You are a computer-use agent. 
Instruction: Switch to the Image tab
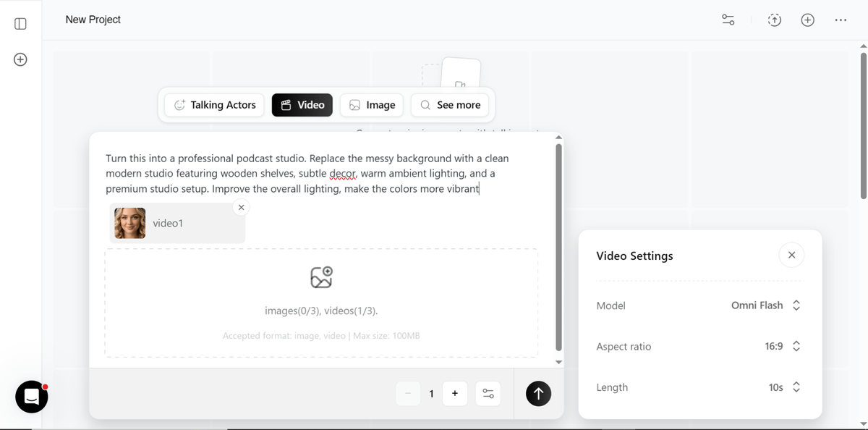pos(372,105)
